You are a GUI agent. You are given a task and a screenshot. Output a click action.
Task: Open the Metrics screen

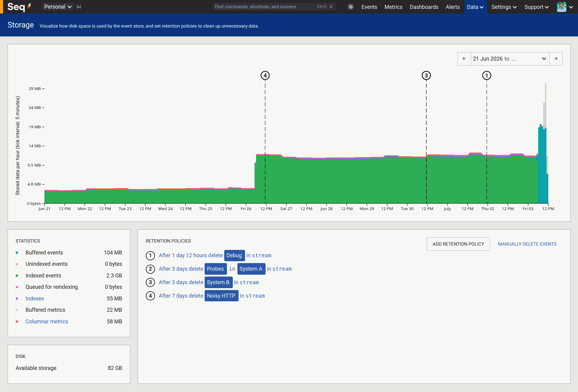point(393,7)
